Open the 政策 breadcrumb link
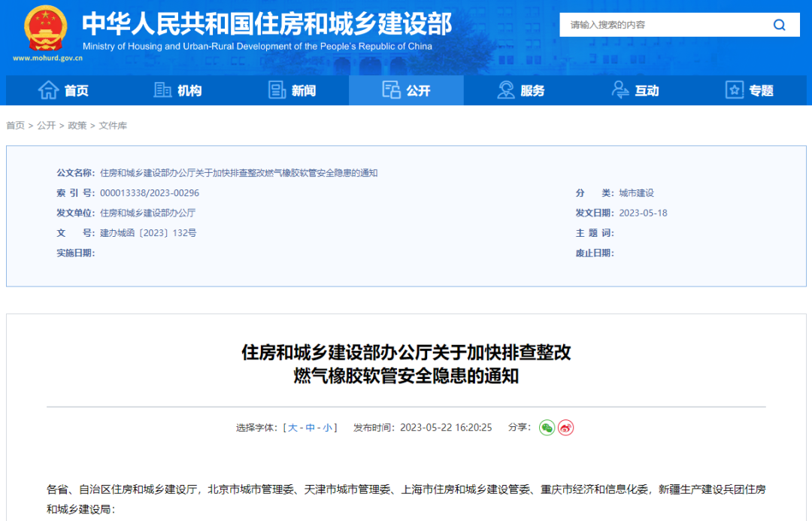Image resolution: width=812 pixels, height=521 pixels. (x=77, y=125)
